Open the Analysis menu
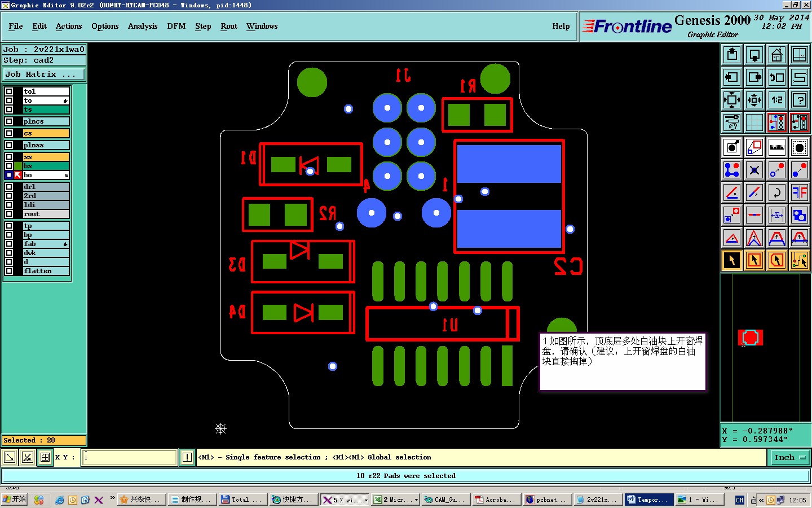 [143, 27]
